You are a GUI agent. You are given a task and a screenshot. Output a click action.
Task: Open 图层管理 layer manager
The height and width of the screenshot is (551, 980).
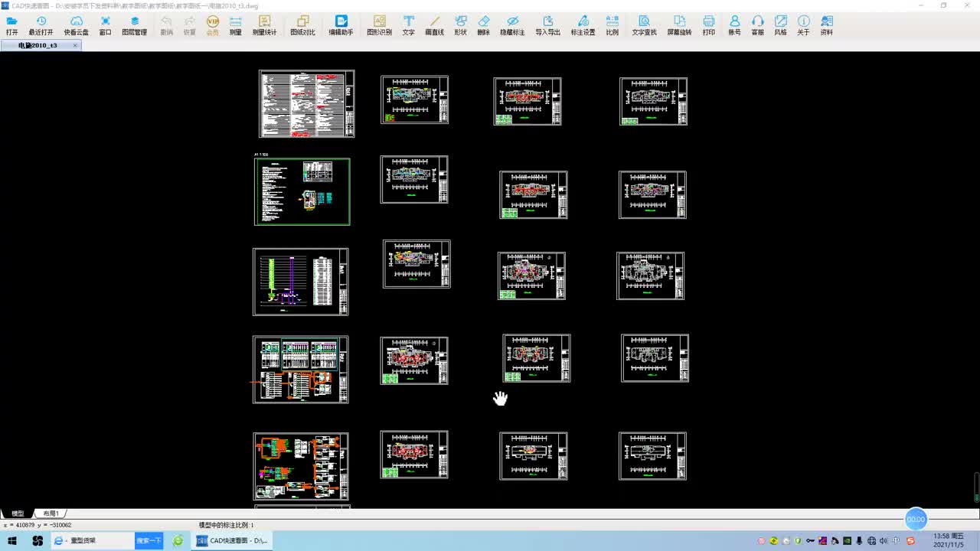tap(134, 25)
